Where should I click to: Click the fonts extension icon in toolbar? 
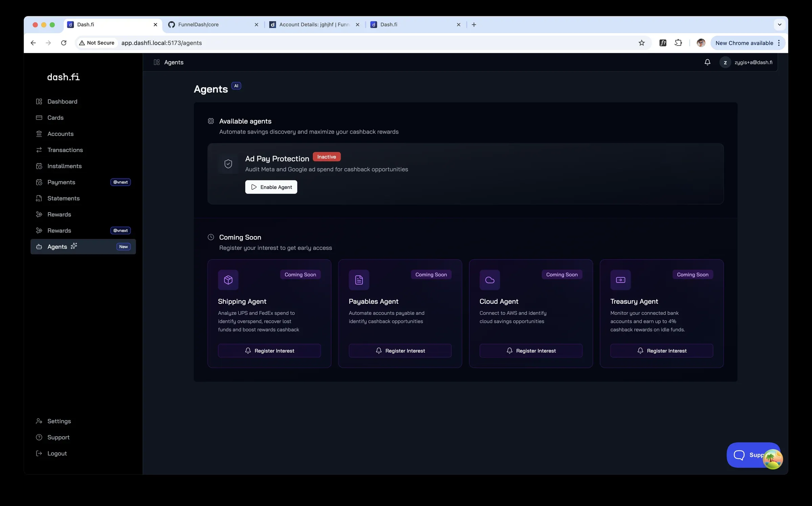(663, 43)
